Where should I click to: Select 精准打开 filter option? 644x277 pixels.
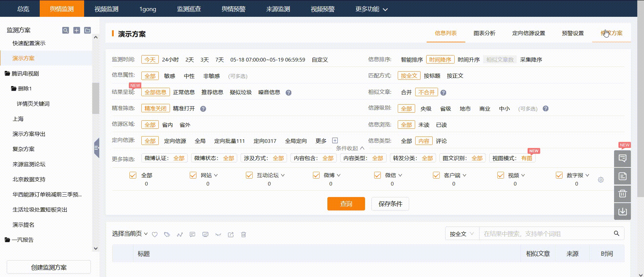point(184,109)
